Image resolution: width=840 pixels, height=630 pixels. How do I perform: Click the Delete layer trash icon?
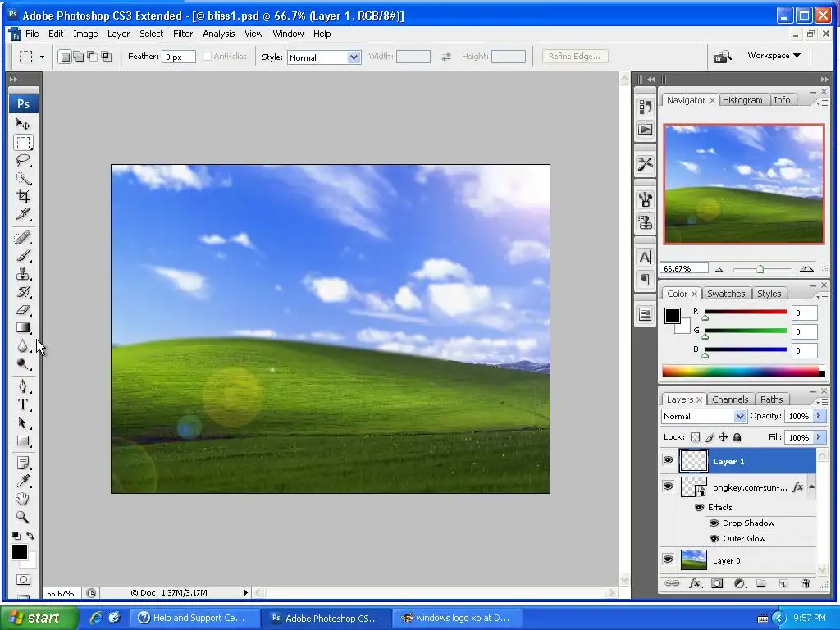point(806,583)
